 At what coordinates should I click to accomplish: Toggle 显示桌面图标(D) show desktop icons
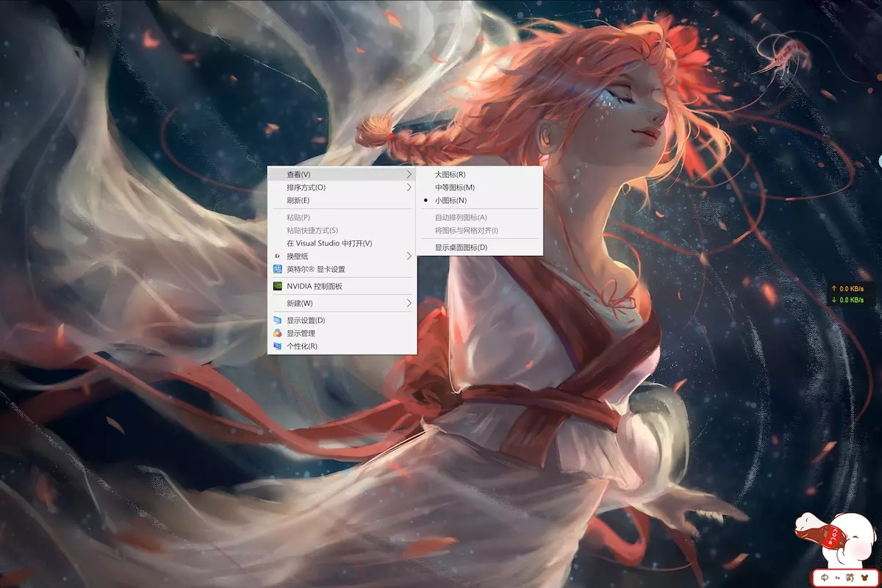[479, 248]
